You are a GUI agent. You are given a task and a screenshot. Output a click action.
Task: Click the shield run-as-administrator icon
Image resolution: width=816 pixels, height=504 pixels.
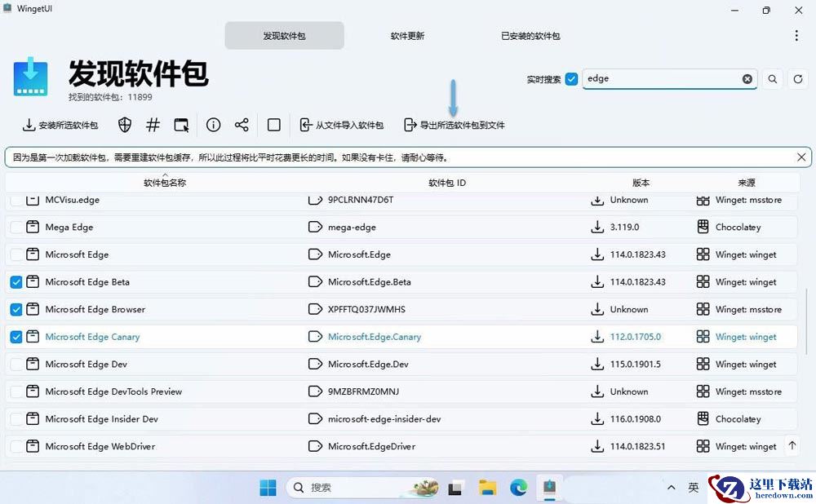point(124,125)
